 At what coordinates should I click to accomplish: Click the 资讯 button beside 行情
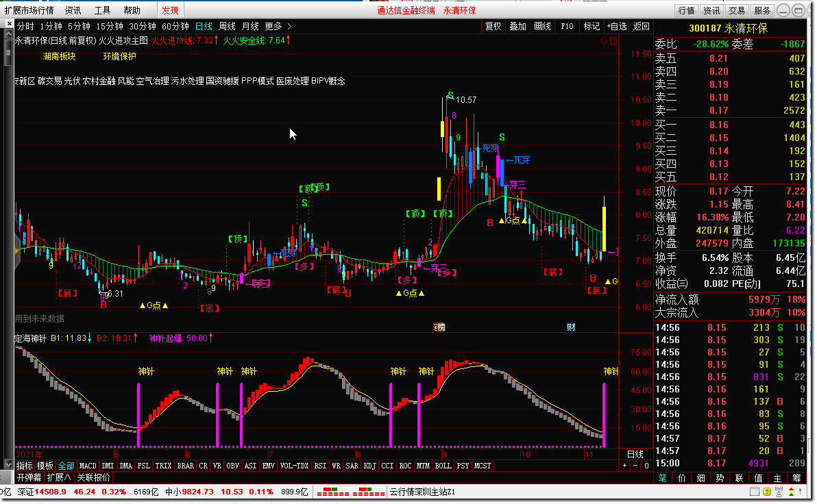[x=711, y=10]
